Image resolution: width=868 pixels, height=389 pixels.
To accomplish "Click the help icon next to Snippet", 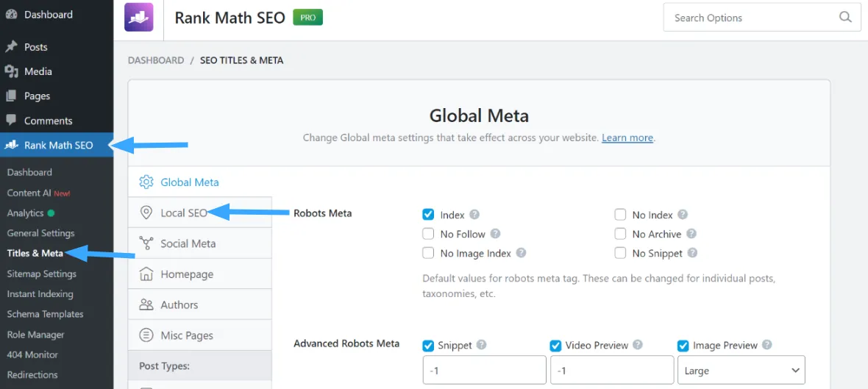I will point(482,345).
